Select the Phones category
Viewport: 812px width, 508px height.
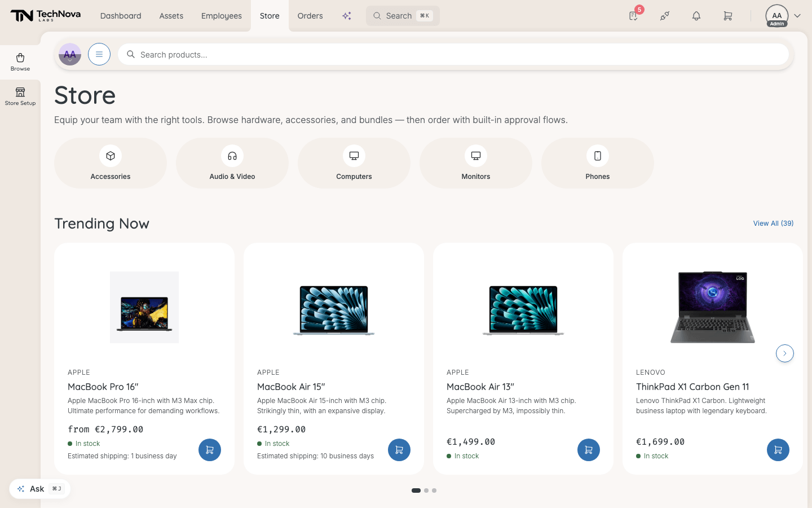click(x=598, y=163)
